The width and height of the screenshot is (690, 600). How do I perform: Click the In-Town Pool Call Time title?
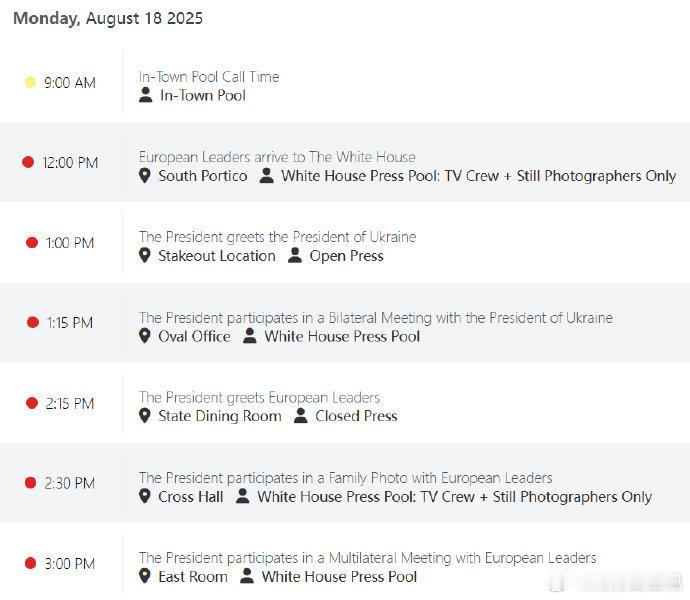coord(209,77)
